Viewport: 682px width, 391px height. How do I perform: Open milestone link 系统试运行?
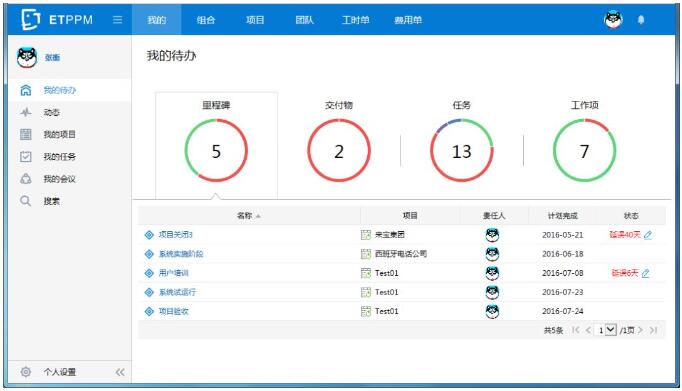(177, 292)
